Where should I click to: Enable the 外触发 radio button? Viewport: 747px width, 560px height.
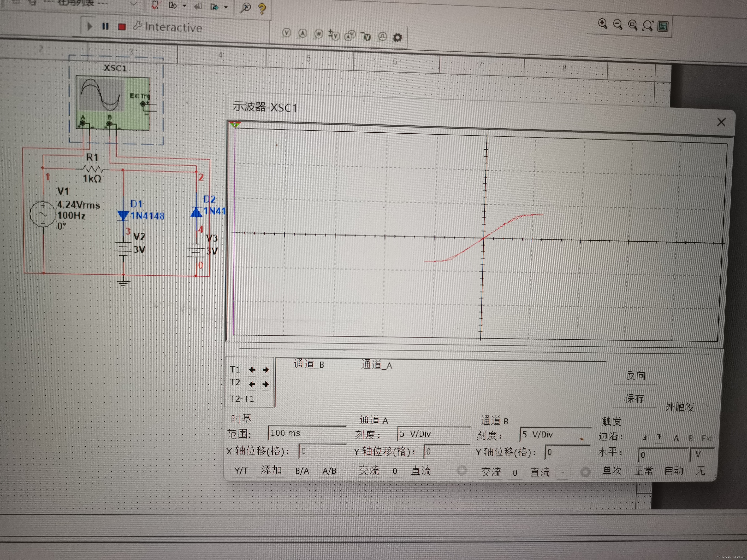click(x=703, y=408)
